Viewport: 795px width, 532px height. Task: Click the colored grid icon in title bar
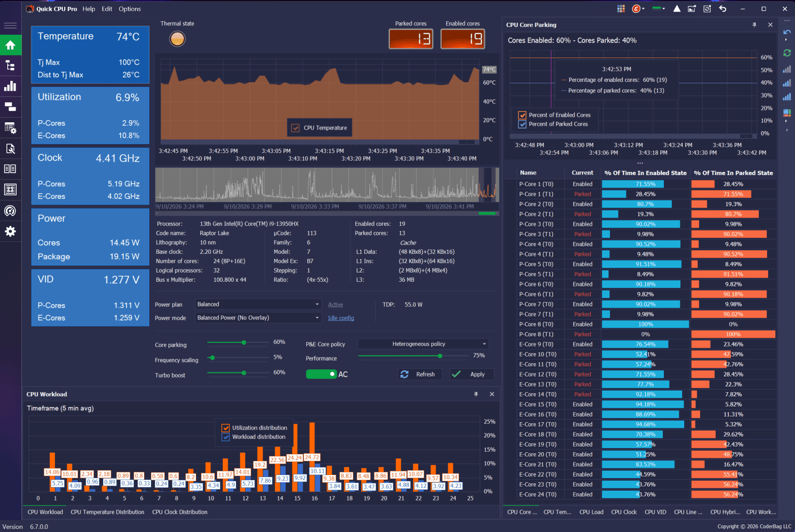click(x=621, y=9)
